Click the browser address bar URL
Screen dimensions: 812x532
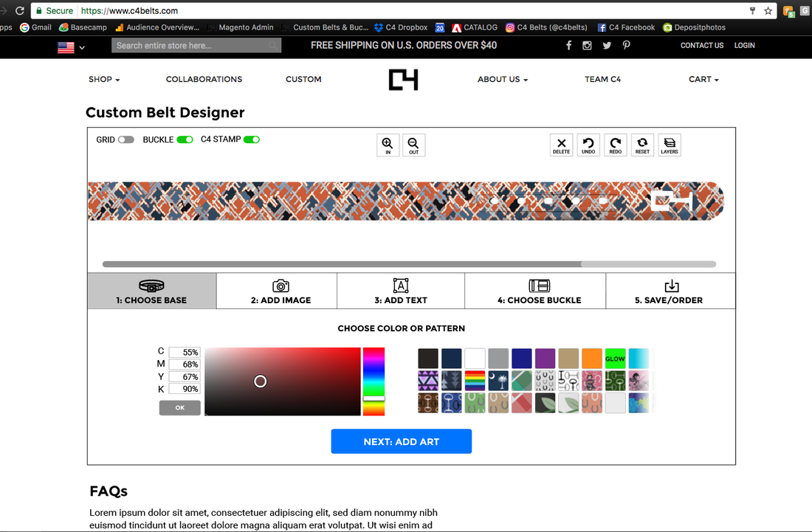pos(129,10)
